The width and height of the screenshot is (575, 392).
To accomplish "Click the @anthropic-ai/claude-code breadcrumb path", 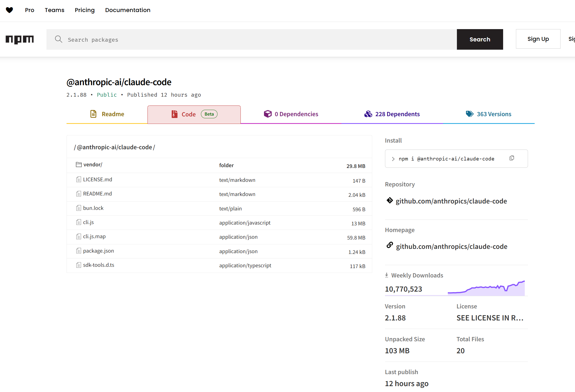I will [x=114, y=147].
